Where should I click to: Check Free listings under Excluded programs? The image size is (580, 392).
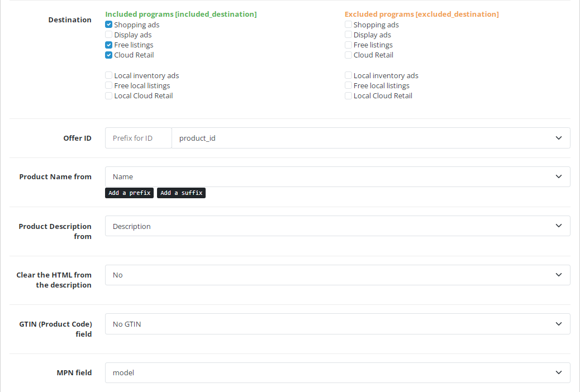pyautogui.click(x=348, y=45)
